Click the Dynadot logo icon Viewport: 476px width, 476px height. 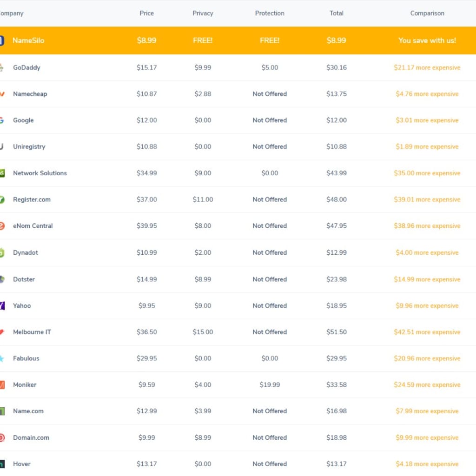pos(2,252)
